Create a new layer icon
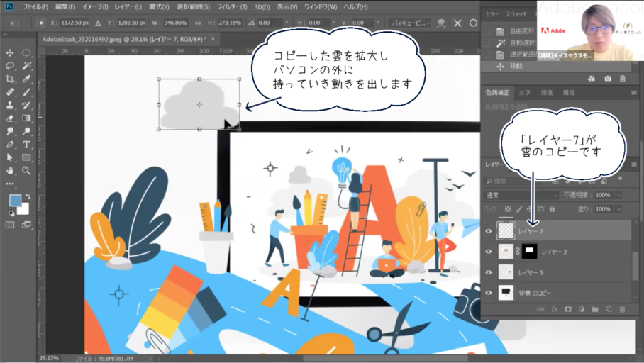 point(609,309)
